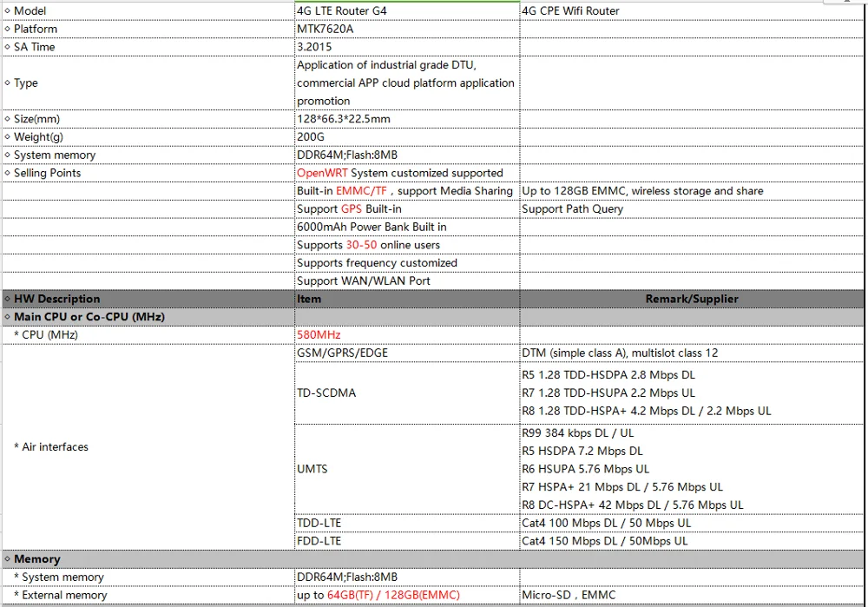Screen dimensions: 868x607
Task: Select the 'Selling Points' label
Action: (x=148, y=173)
